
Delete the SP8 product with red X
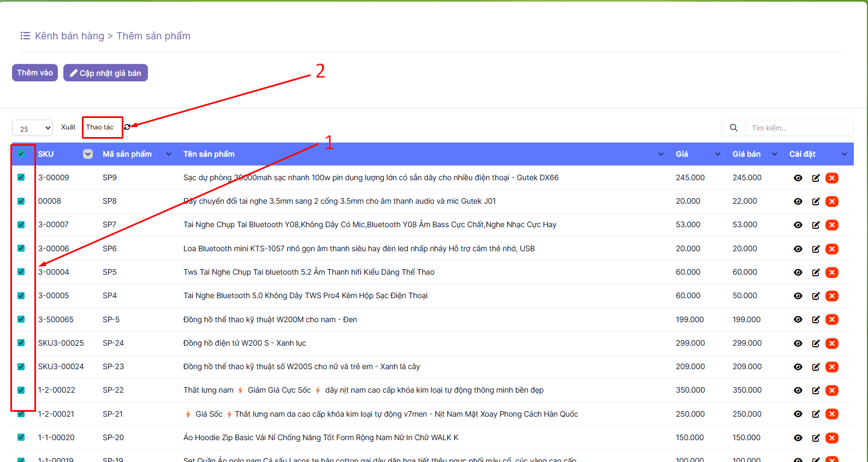click(832, 202)
